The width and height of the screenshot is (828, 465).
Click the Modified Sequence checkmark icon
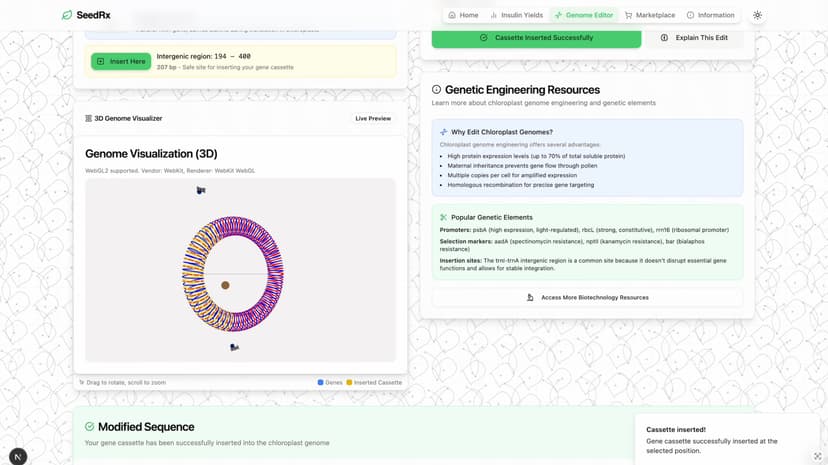(x=90, y=427)
